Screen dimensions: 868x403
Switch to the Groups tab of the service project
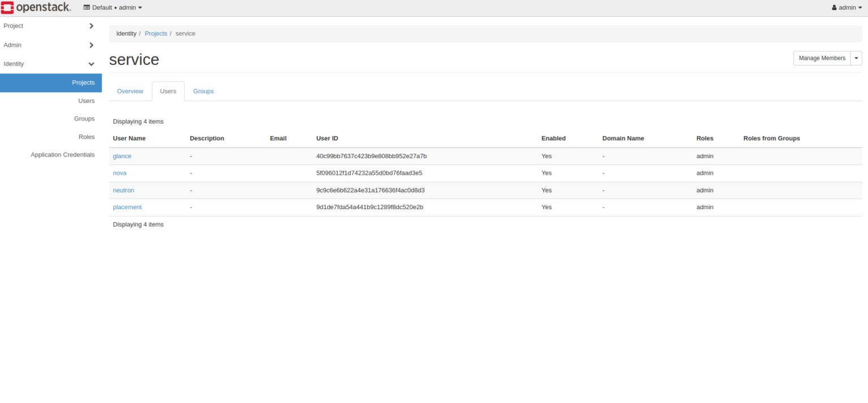click(x=203, y=91)
